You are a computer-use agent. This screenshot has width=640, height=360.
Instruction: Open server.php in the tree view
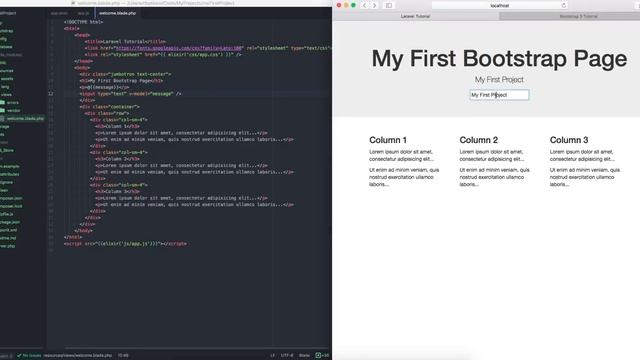click(7, 246)
